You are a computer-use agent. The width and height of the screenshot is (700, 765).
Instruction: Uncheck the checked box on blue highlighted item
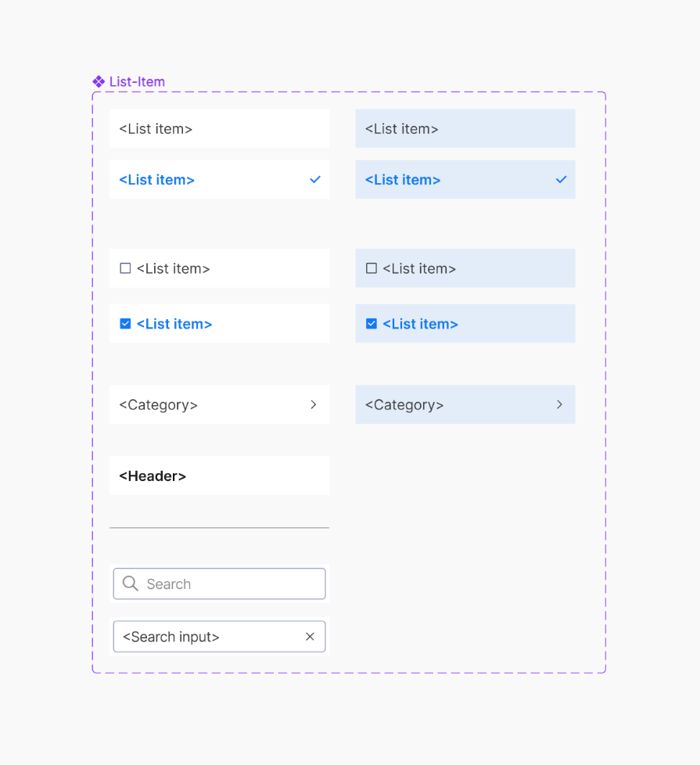click(x=372, y=324)
